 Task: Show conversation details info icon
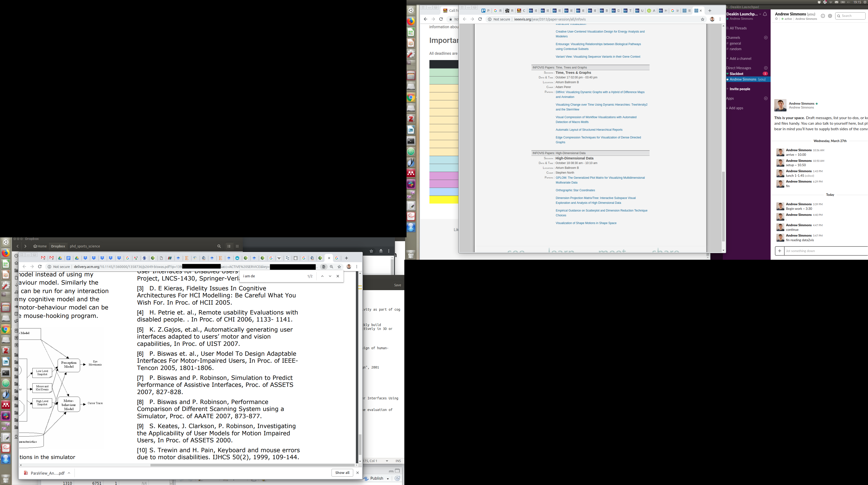pos(823,16)
